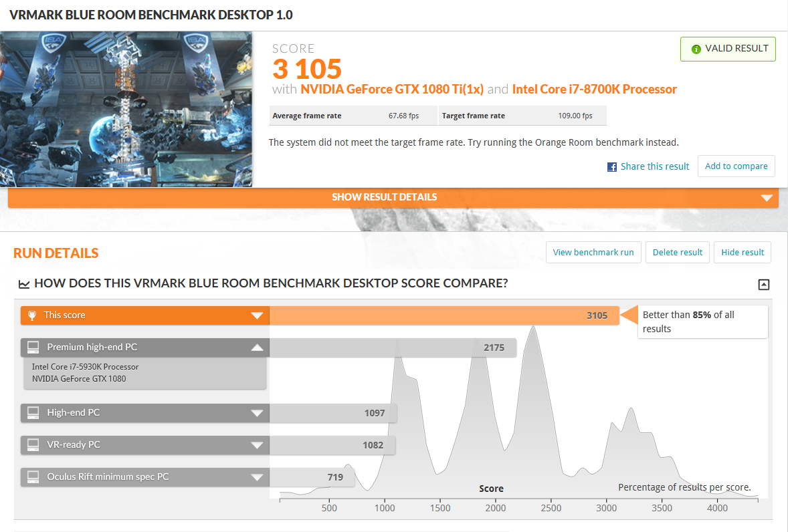Click the VRMark Blue Room Benchmark Desktop 1.0 title
Viewport: 788px width, 532px height.
click(x=151, y=15)
